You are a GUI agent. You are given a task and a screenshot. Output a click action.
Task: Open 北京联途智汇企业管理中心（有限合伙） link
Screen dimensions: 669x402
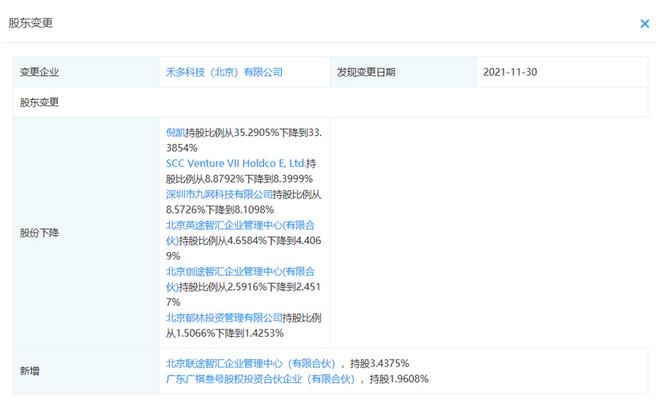tap(250, 364)
